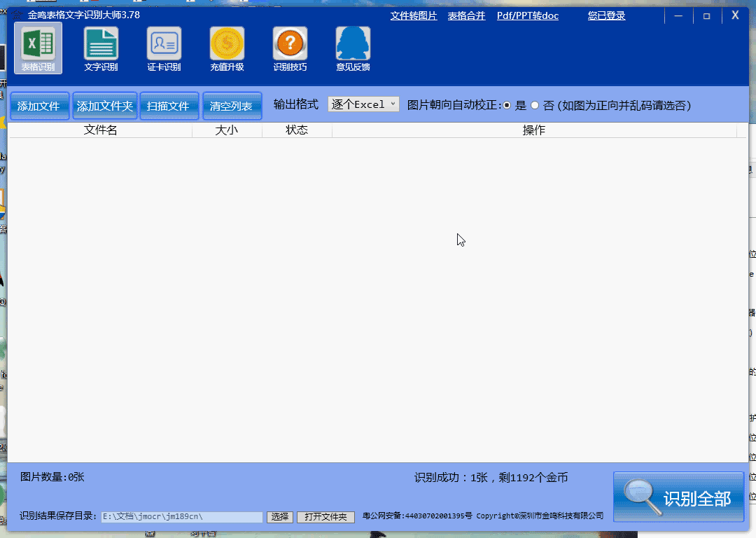756x538 pixels.
Task: Open the 输出格式 逐个Excel dropdown
Action: point(363,104)
